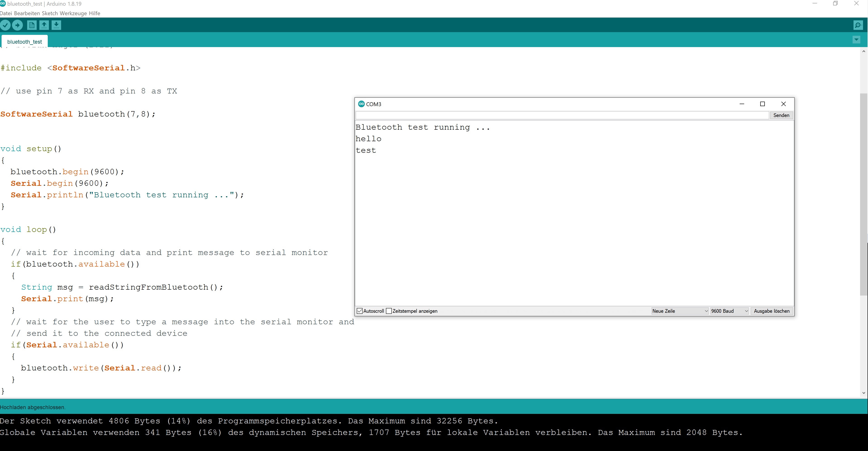
Task: Click the 'Globale Variablen verwenden 341 Bytes' console line
Action: (371, 432)
